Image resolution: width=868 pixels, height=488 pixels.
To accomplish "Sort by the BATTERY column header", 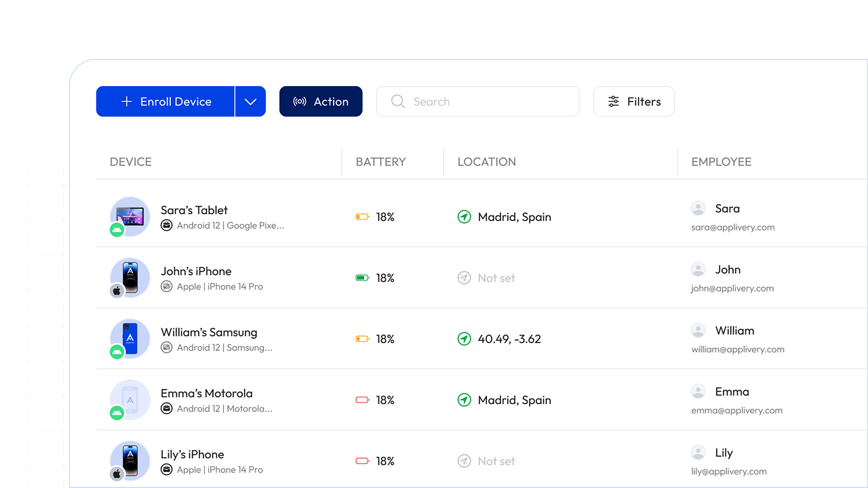I will [x=380, y=162].
